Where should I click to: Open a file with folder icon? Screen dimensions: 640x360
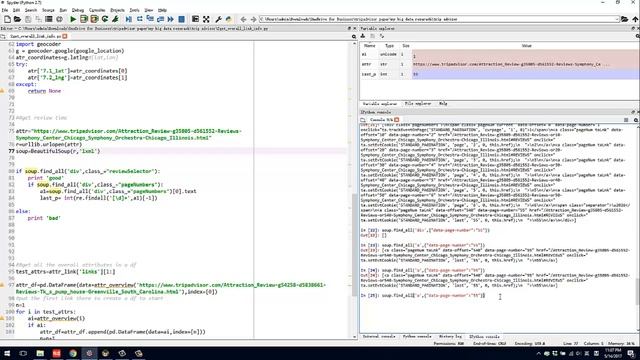point(17,19)
